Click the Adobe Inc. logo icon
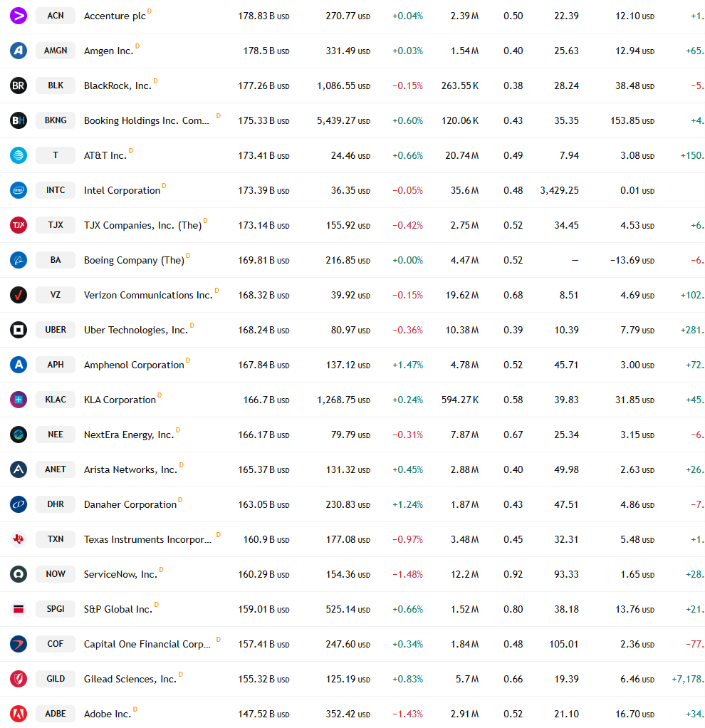The image size is (705, 728). coord(19,714)
